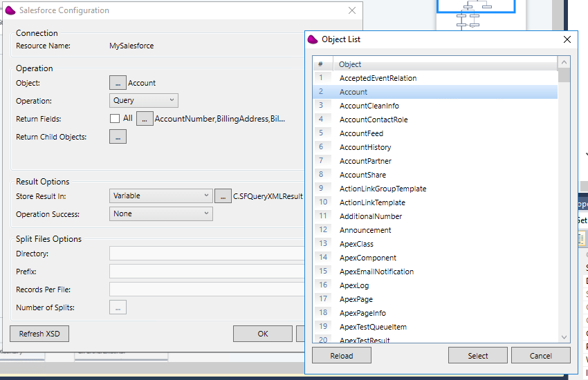
Task: Click the Object List title bar icon
Action: (x=313, y=39)
